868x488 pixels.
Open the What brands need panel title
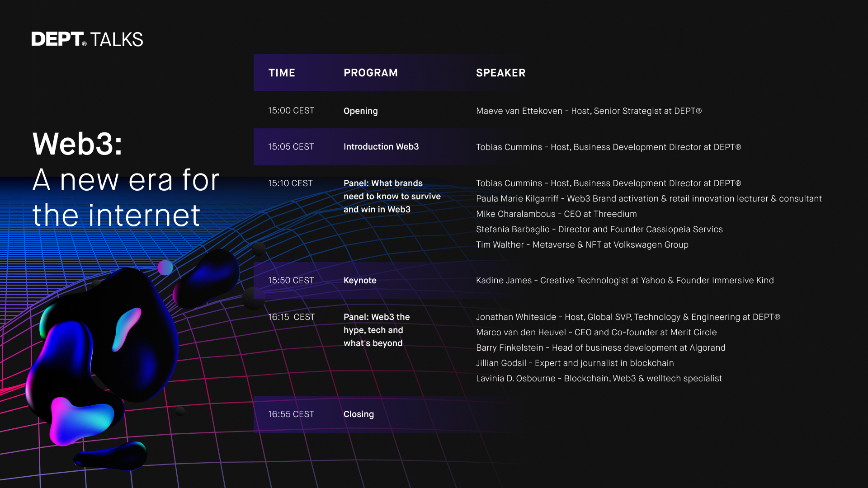(392, 196)
